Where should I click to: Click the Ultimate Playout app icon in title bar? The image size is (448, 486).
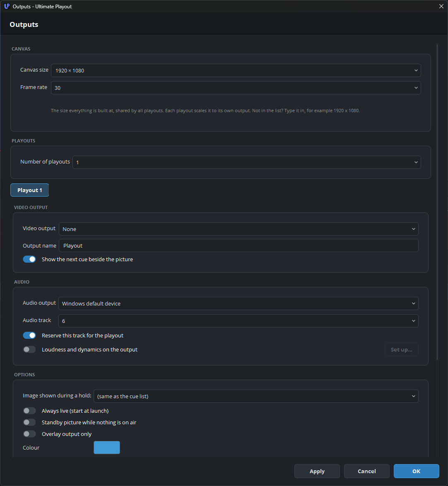click(x=7, y=6)
